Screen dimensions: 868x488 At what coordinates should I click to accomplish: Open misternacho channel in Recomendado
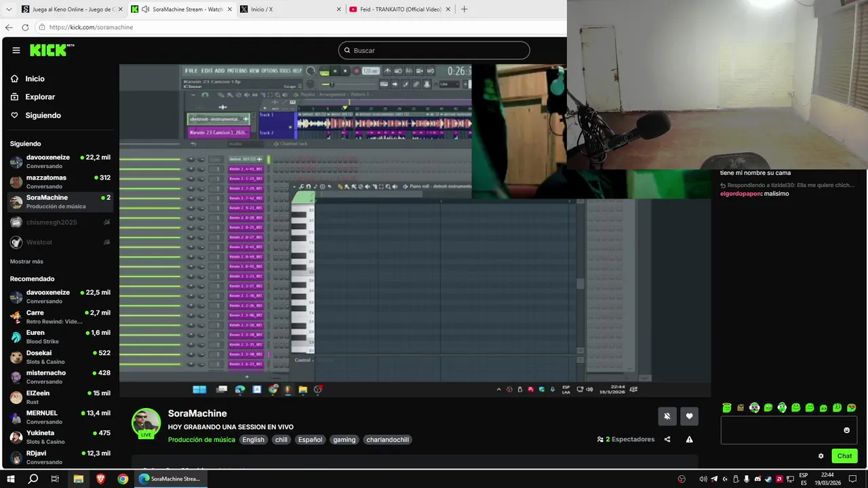tap(60, 377)
